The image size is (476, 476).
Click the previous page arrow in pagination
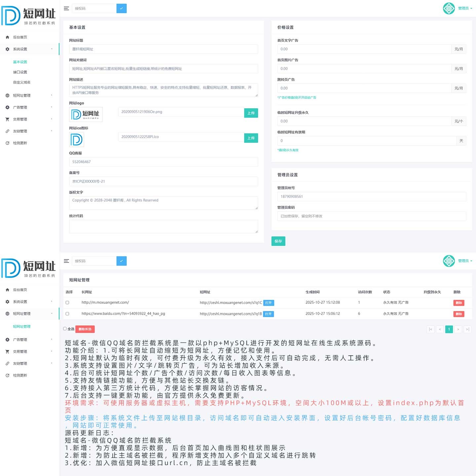point(440,329)
